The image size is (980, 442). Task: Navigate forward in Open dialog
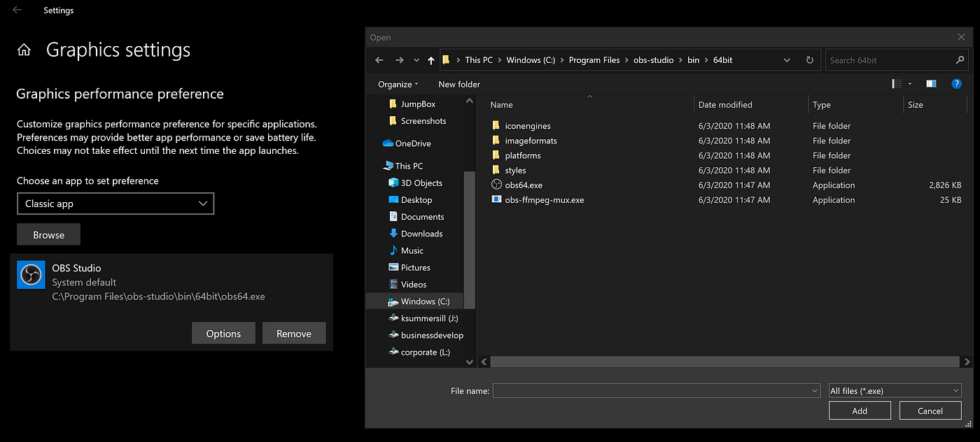pyautogui.click(x=400, y=60)
